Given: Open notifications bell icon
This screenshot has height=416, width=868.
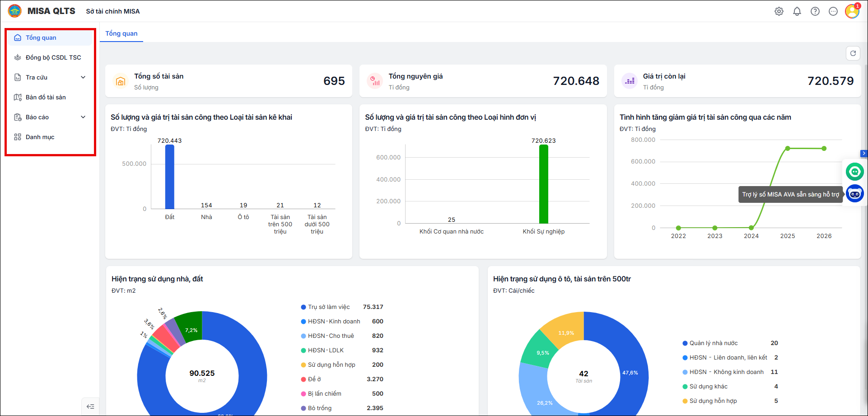Looking at the screenshot, I should [797, 11].
